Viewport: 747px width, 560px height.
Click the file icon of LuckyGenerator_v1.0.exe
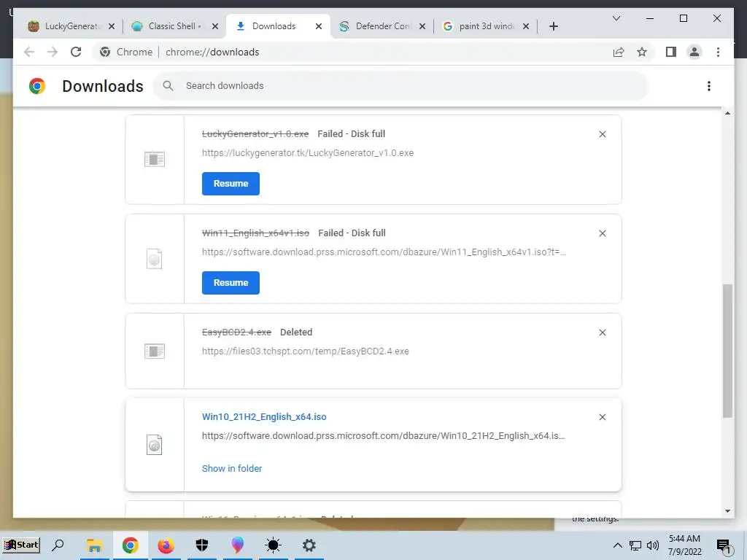click(x=155, y=159)
